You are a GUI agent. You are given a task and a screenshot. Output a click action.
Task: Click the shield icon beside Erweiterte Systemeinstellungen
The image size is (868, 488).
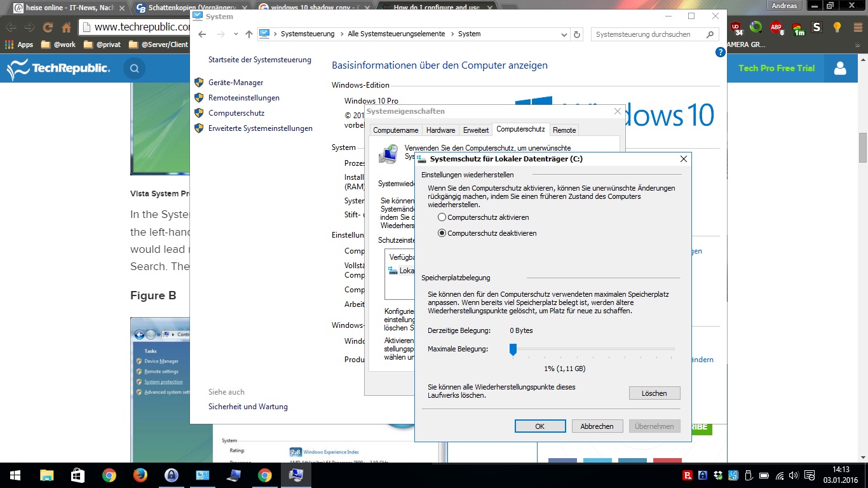point(199,128)
